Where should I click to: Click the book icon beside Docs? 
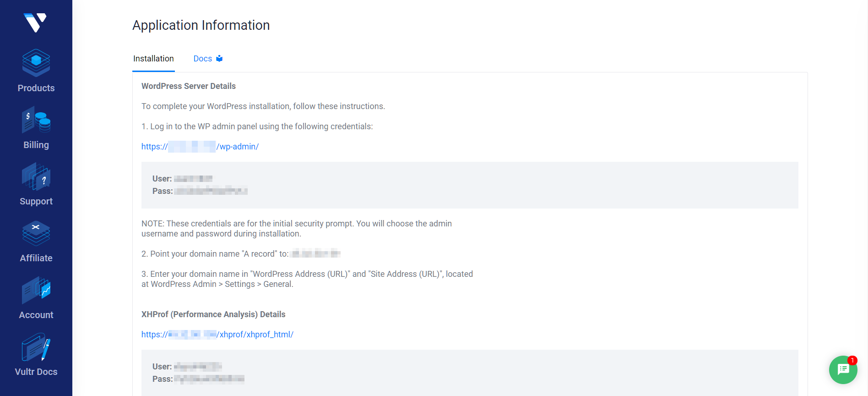click(x=219, y=59)
